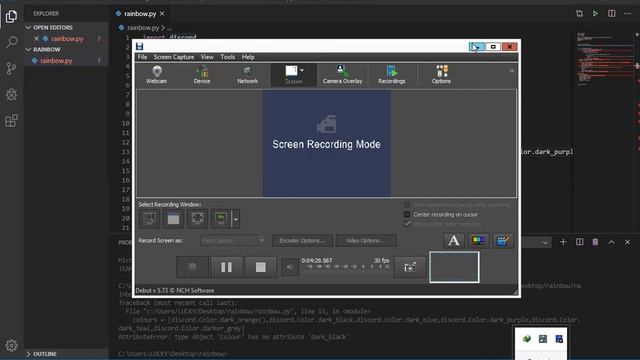The width and height of the screenshot is (640, 360).
Task: Open the text caption (A) tool
Action: [453, 241]
